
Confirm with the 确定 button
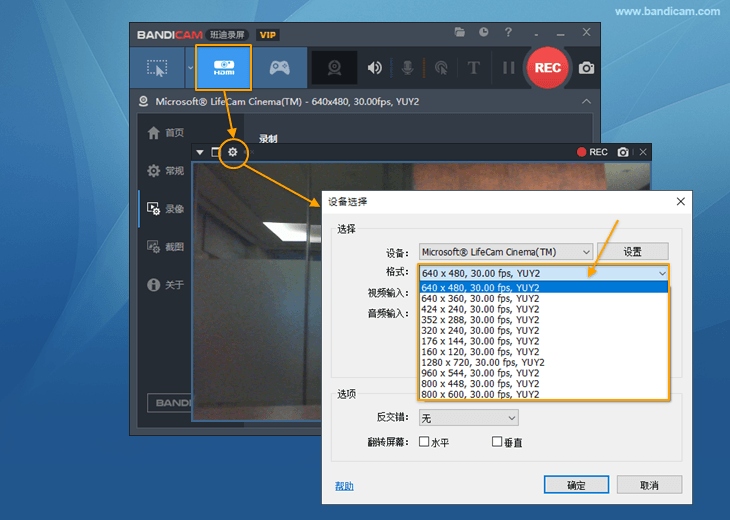pyautogui.click(x=576, y=485)
